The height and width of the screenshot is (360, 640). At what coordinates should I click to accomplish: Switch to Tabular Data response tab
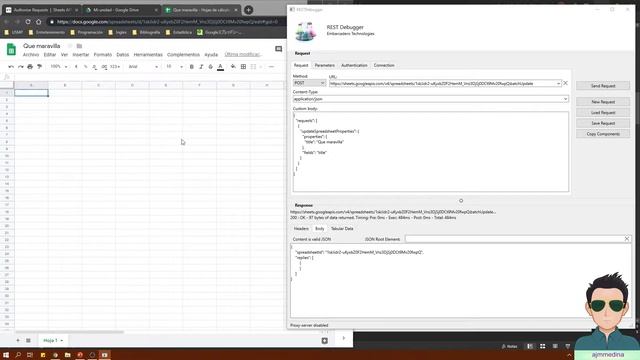342,229
